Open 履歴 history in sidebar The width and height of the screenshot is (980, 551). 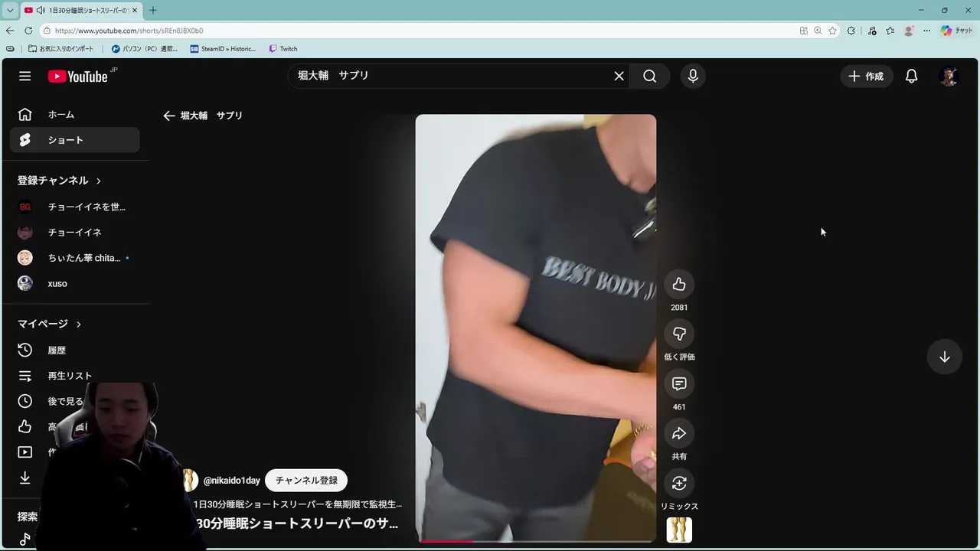pos(75,350)
